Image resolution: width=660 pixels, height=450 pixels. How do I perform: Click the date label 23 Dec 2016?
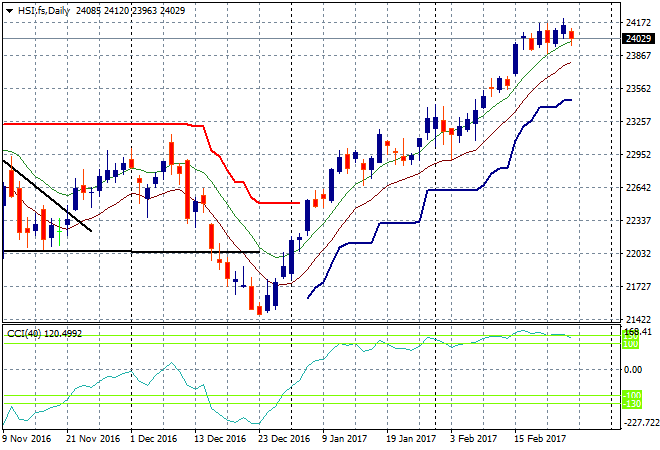tap(284, 439)
